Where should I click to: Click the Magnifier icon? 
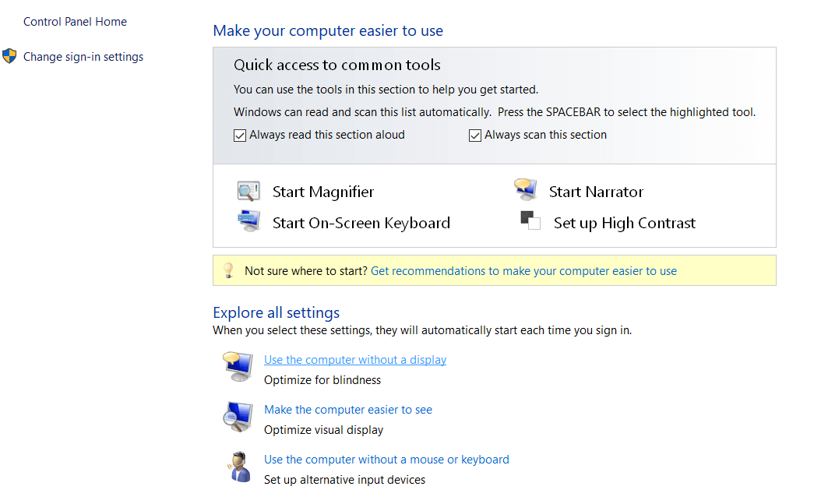click(248, 192)
